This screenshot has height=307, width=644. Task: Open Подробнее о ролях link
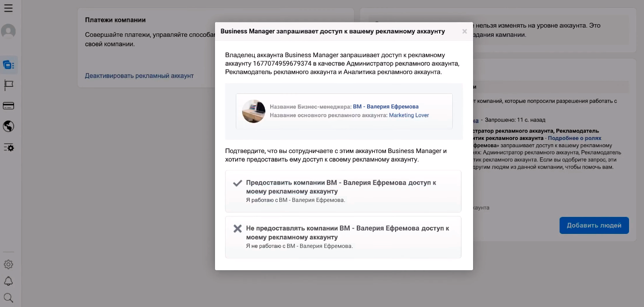pos(575,138)
